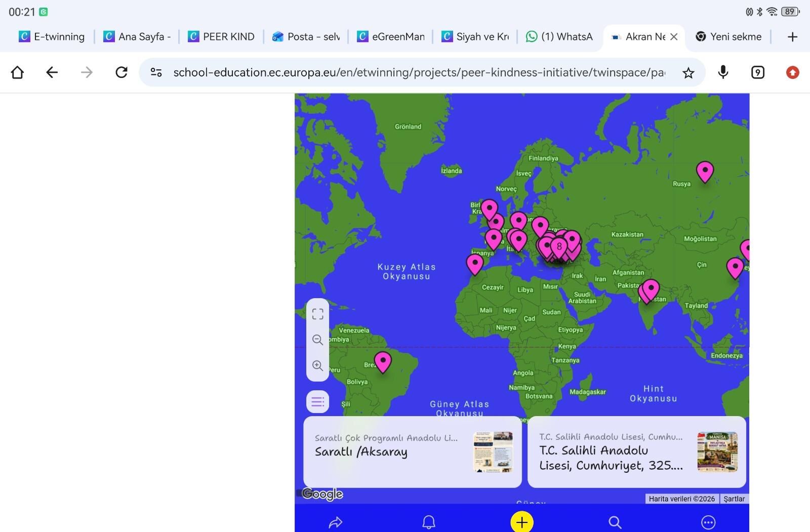This screenshot has height=532, width=810.
Task: Click the URL address field
Action: click(419, 72)
